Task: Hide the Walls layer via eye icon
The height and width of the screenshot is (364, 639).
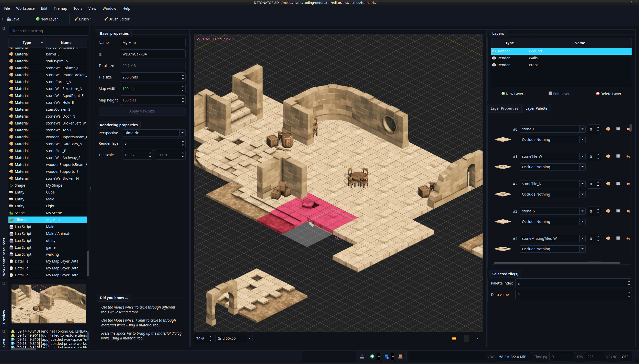Action: tap(494, 58)
